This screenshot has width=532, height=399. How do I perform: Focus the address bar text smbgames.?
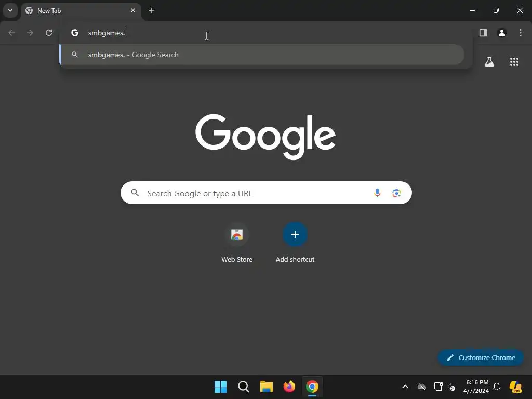(107, 33)
